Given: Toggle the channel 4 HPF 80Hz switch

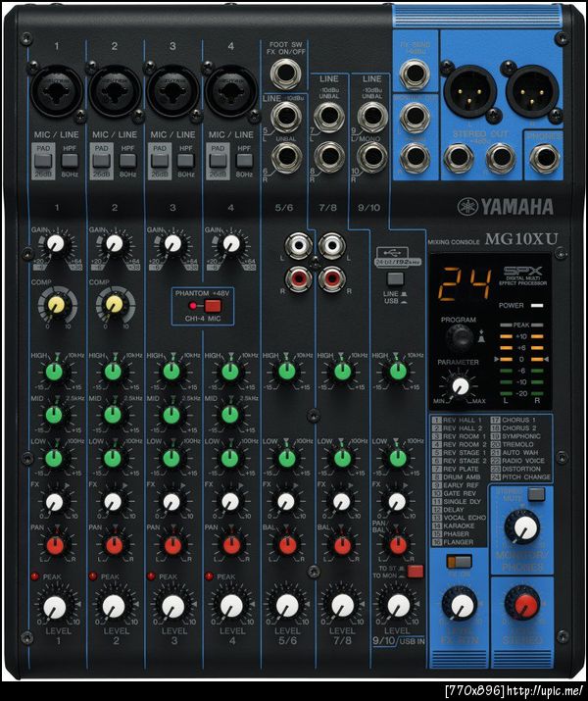Looking at the screenshot, I should [x=244, y=161].
